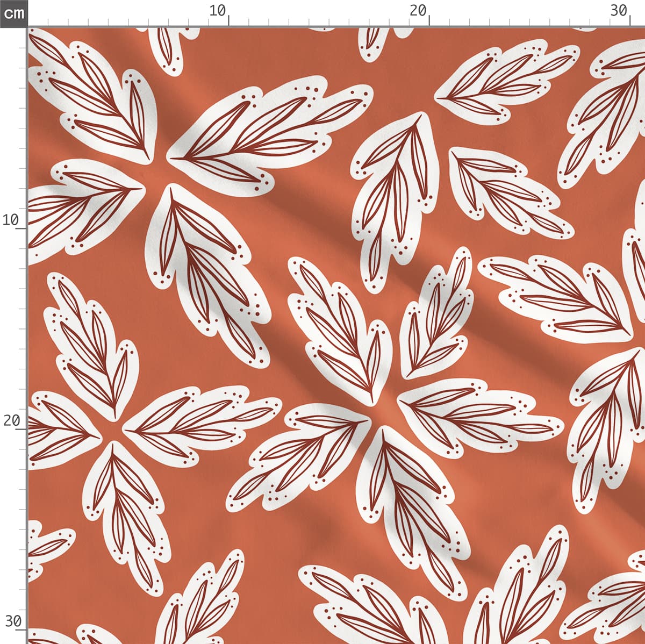Click the 20 mark on the left ruler

(x=12, y=421)
